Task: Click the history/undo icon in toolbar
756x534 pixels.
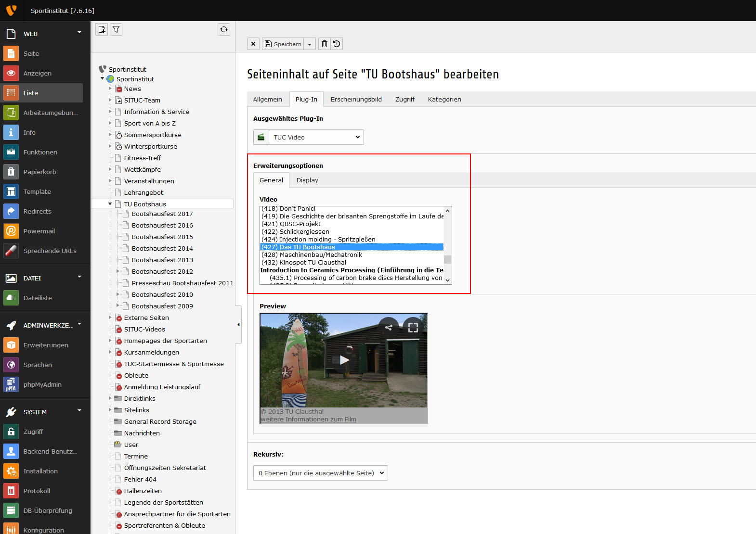Action: pyautogui.click(x=337, y=44)
